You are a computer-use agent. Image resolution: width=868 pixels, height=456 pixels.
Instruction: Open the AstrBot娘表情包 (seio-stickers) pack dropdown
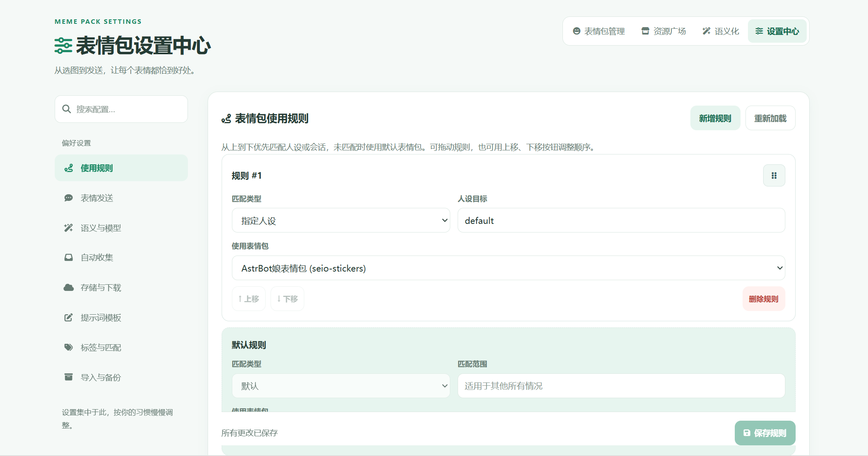(508, 268)
